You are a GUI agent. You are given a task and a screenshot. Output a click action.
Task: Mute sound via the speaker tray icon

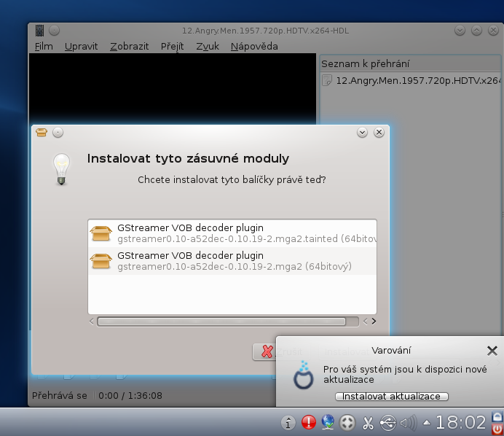(x=407, y=422)
